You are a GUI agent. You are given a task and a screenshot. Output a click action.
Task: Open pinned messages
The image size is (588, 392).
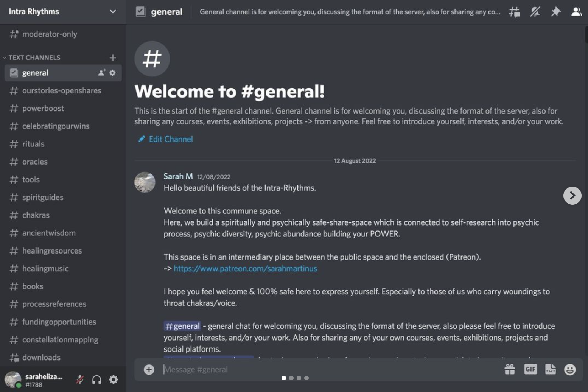tap(555, 12)
